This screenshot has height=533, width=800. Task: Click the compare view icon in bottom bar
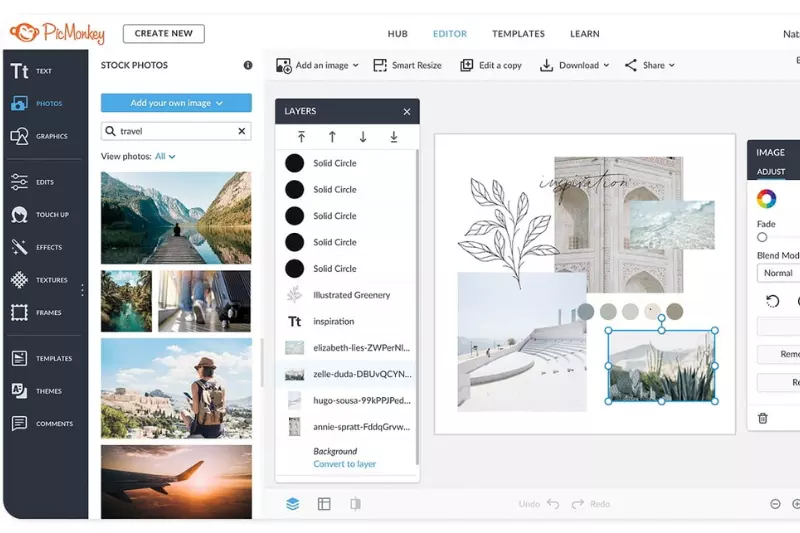(x=356, y=504)
